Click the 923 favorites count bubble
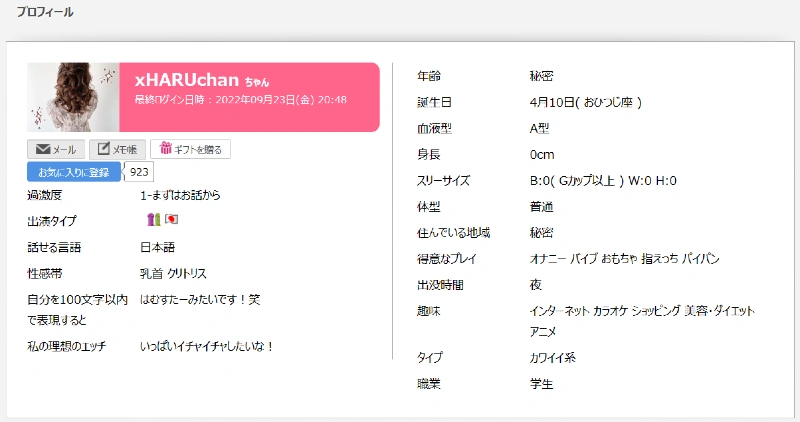800x422 pixels. point(140,172)
